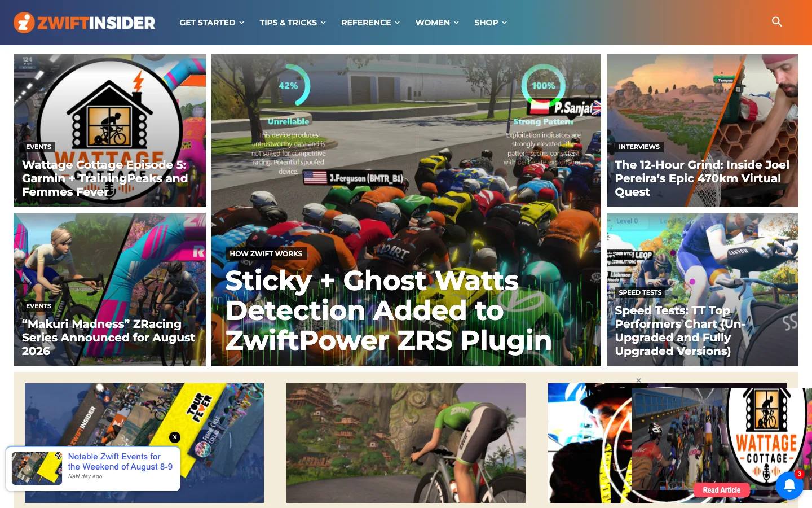Click the Read Article button
This screenshot has height=508, width=812.
[x=722, y=490]
